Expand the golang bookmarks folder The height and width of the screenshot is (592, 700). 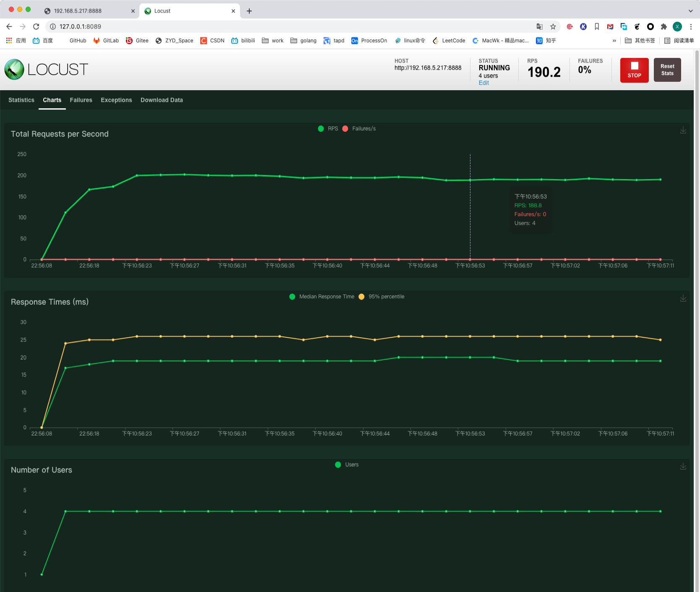303,41
